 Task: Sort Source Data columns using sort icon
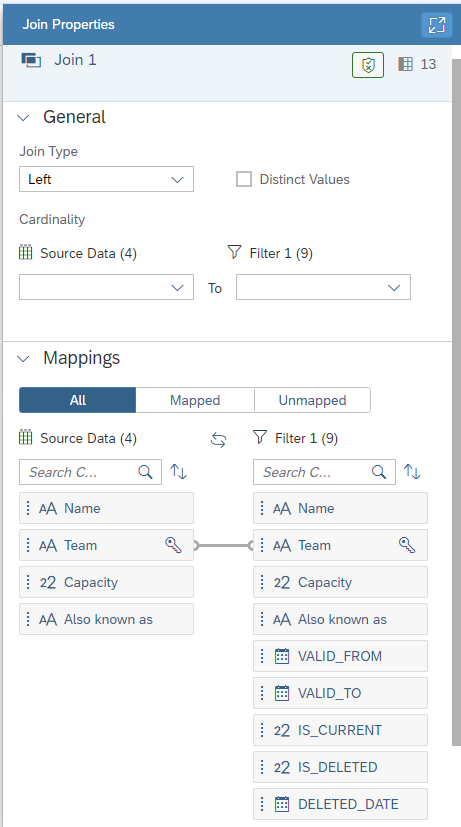(x=178, y=472)
